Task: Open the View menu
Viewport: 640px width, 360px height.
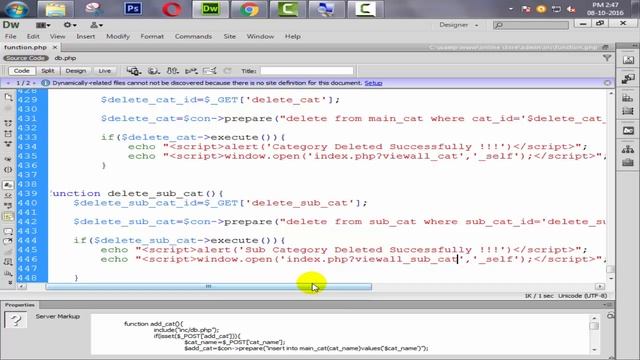Action: (58, 36)
